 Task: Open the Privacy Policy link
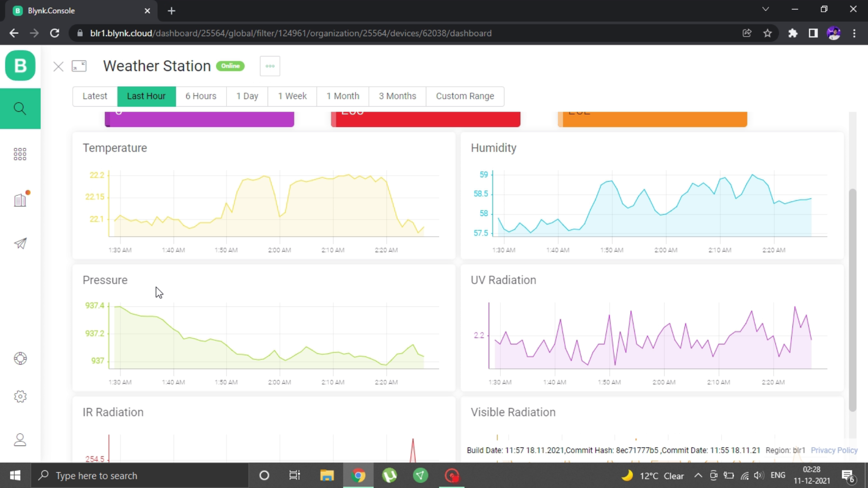pos(834,450)
